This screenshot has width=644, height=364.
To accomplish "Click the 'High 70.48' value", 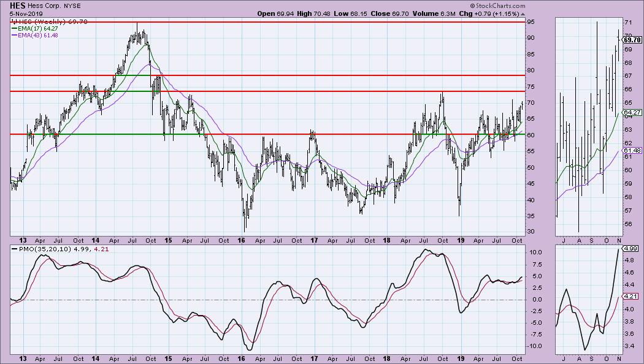I will click(x=313, y=13).
